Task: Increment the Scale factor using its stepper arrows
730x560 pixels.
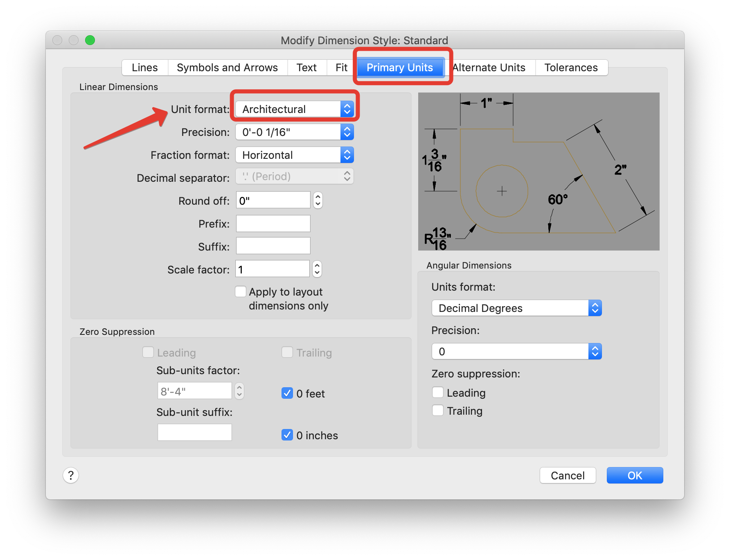Action: click(x=317, y=269)
